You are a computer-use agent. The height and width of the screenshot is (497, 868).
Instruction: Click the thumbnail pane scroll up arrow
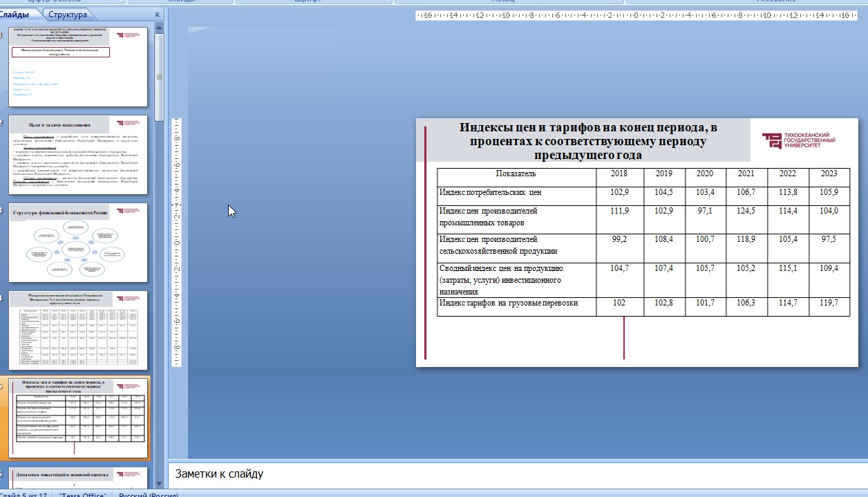[x=160, y=27]
